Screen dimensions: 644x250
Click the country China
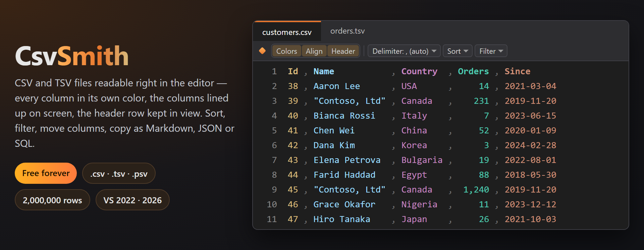(x=414, y=130)
